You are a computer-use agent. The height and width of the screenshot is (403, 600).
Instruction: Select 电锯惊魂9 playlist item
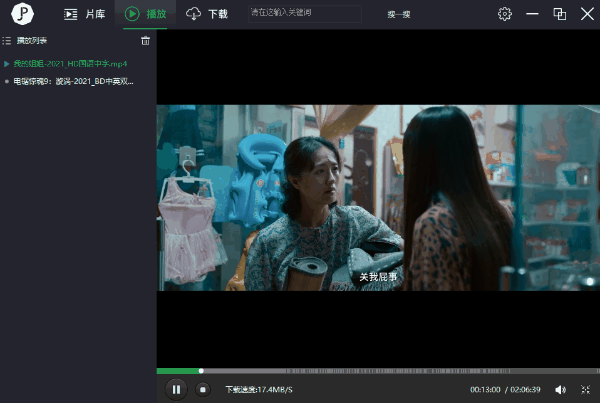[73, 82]
